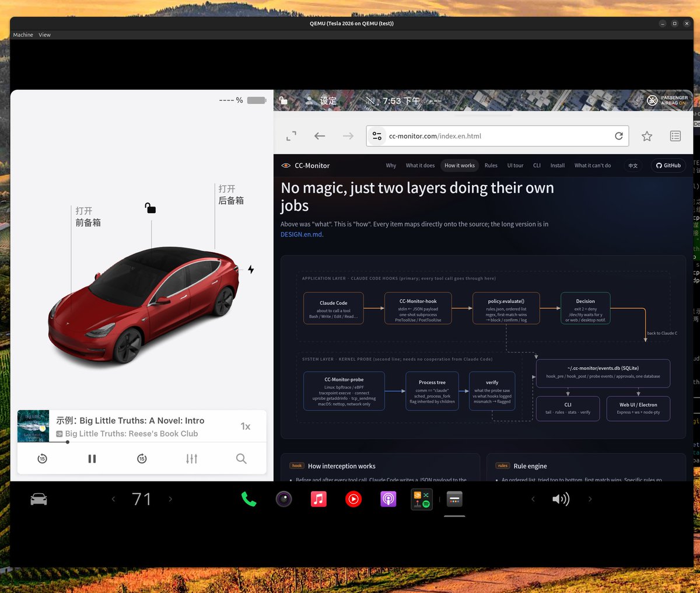Unlock car via the padlock icon

point(150,208)
